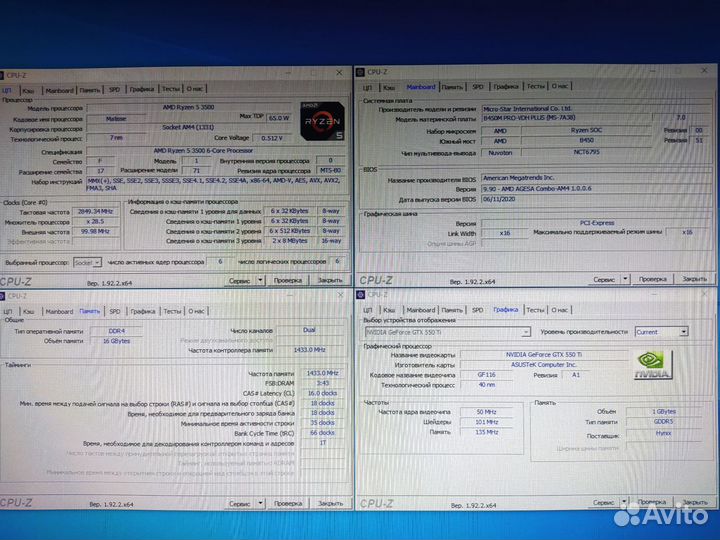Open the О нас tab in the CPU window
Image resolution: width=720 pixels, height=540 pixels.
click(195, 88)
